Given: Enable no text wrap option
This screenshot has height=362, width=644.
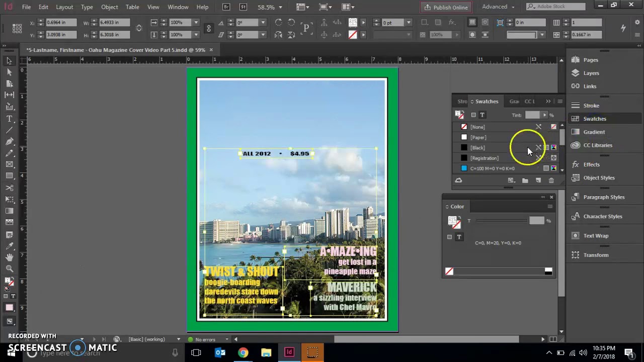Looking at the screenshot, I should [472, 23].
